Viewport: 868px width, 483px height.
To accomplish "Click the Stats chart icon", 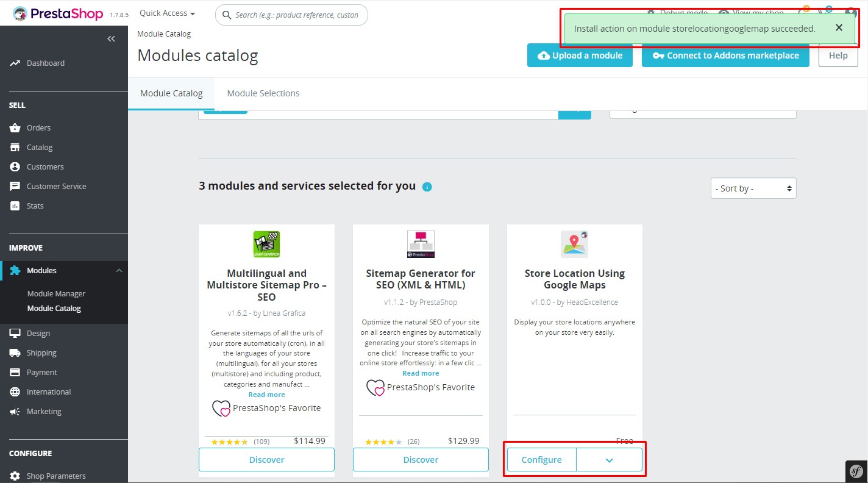I will click(x=15, y=206).
